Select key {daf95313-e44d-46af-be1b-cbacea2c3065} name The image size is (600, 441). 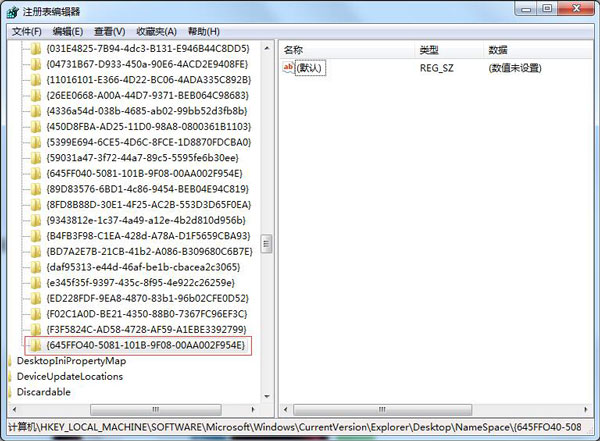[143, 267]
